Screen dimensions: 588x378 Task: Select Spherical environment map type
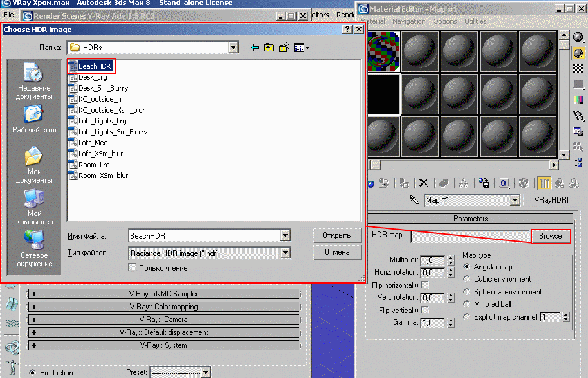coord(466,292)
